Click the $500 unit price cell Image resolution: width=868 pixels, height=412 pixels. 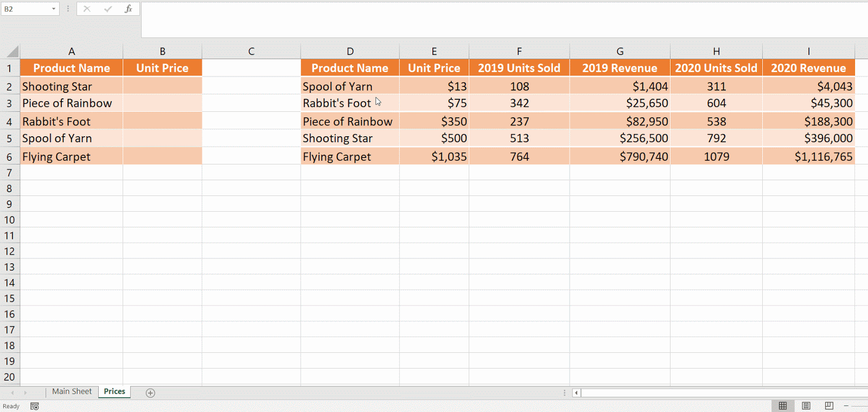pyautogui.click(x=434, y=138)
